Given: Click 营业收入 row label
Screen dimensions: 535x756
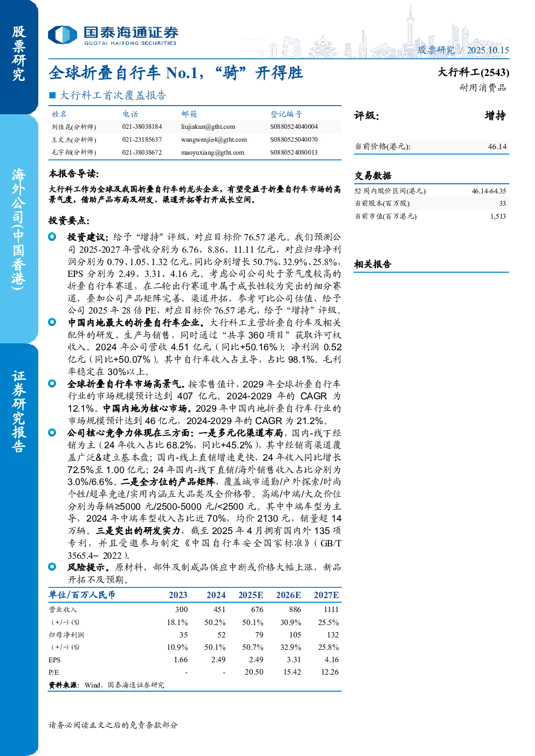Looking at the screenshot, I should tap(63, 609).
